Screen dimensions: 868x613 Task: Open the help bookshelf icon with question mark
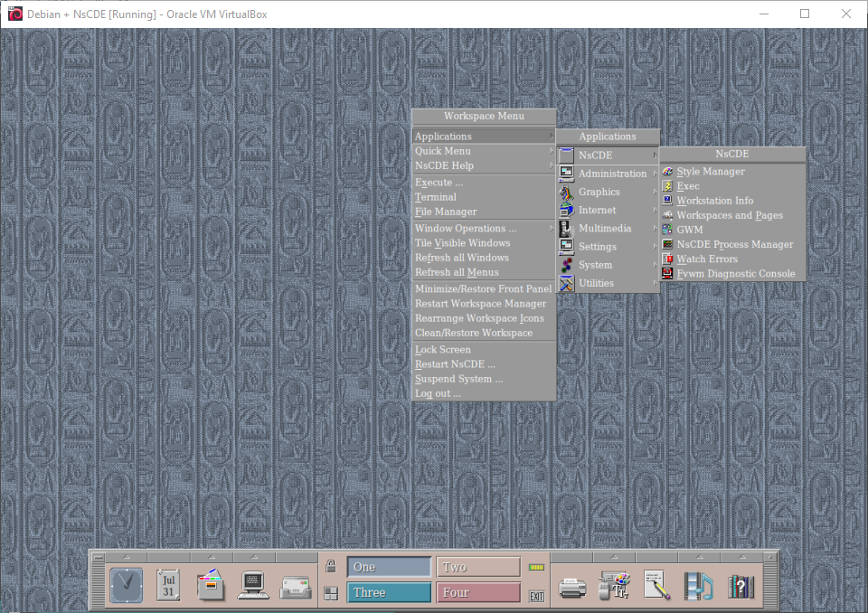click(x=741, y=586)
